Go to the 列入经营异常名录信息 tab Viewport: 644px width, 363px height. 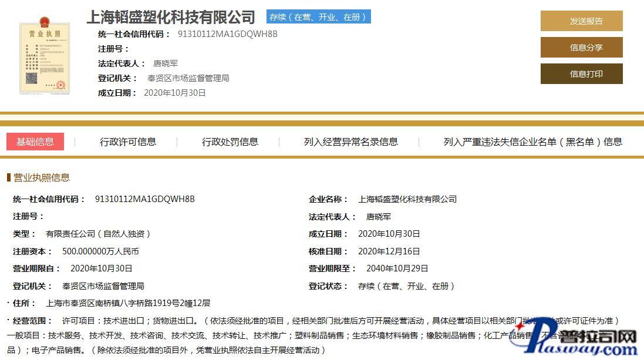tap(350, 142)
